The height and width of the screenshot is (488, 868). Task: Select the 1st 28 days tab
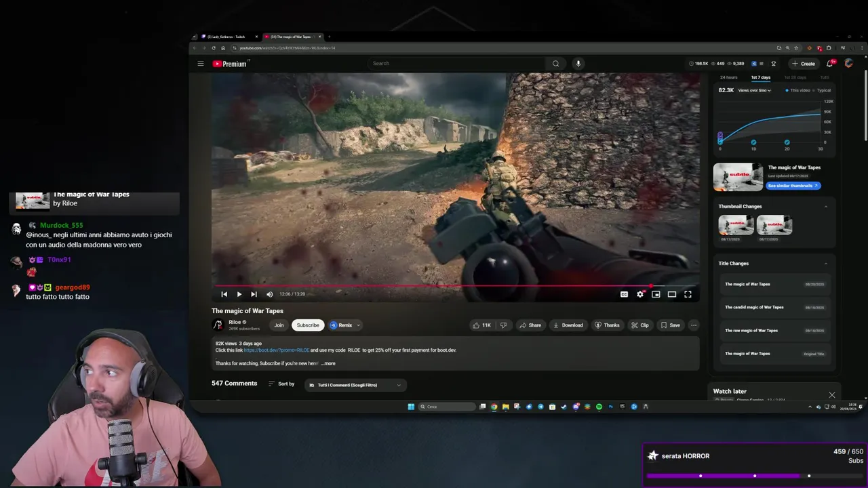coord(795,77)
